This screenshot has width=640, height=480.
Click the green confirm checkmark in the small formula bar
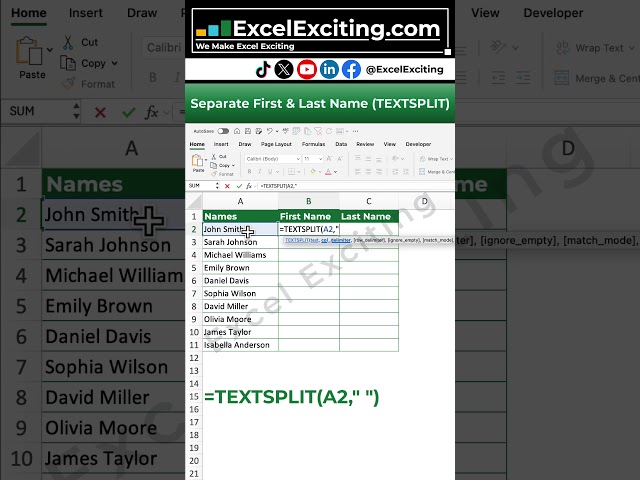pos(239,186)
